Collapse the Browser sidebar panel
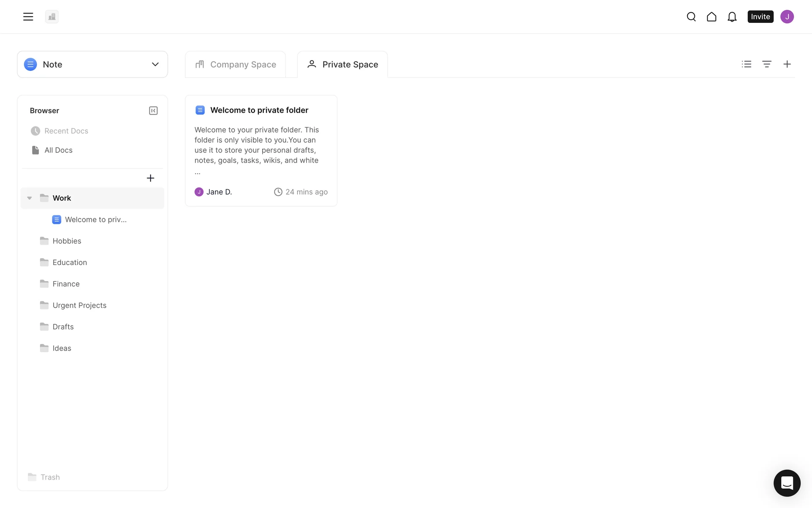812x508 pixels. point(153,110)
